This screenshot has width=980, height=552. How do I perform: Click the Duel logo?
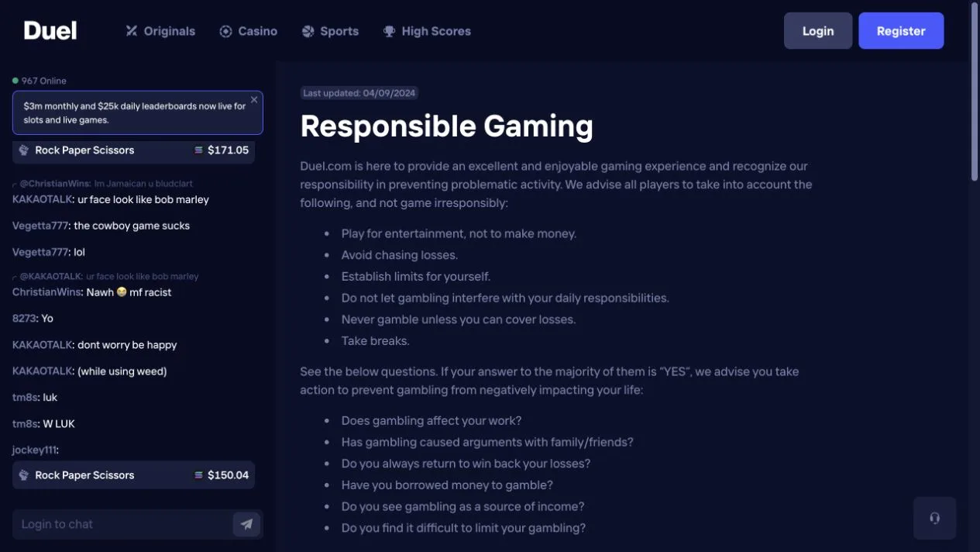(x=50, y=30)
